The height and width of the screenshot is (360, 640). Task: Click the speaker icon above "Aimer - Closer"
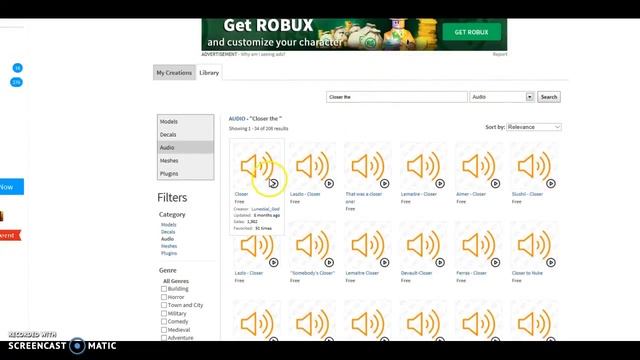(x=478, y=166)
